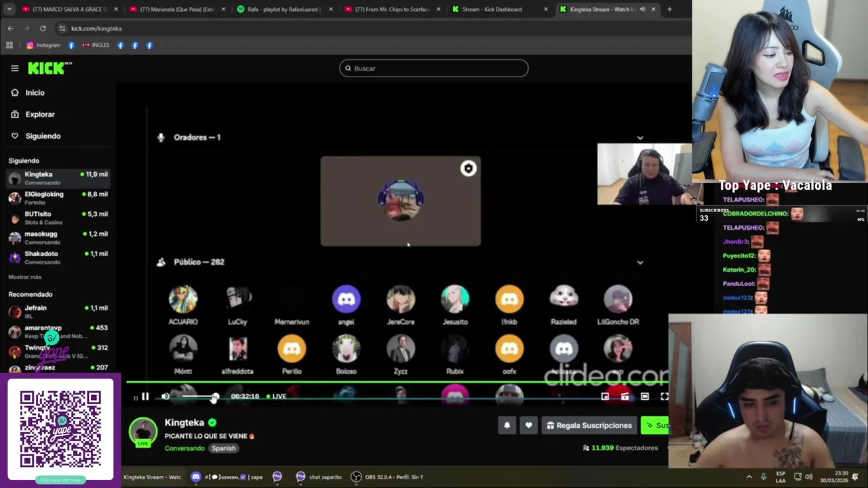Image resolution: width=868 pixels, height=488 pixels.
Task: Click Mostrar más under Siguiendo
Action: [24, 277]
